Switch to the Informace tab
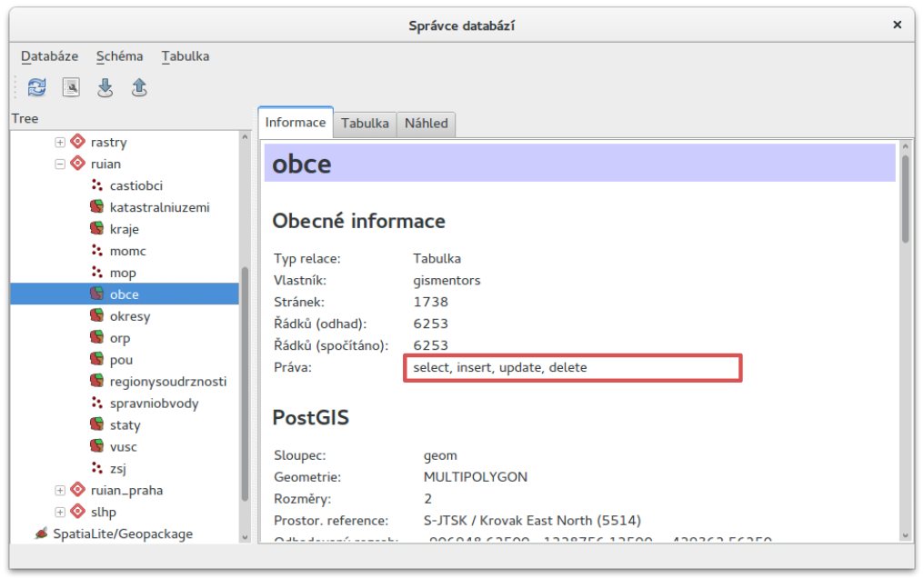This screenshot has height=578, width=924. (x=296, y=123)
